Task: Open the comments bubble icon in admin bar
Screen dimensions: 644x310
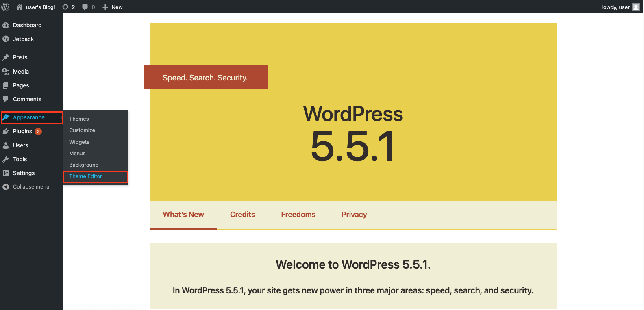Action: click(85, 7)
